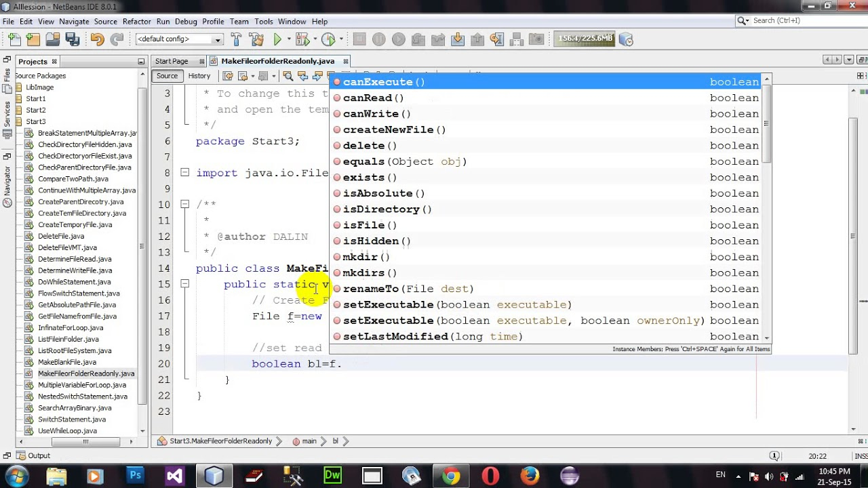Screen dimensions: 868x488
Task: Select UseWhileLoop.java in Projects tree
Action: click(67, 430)
